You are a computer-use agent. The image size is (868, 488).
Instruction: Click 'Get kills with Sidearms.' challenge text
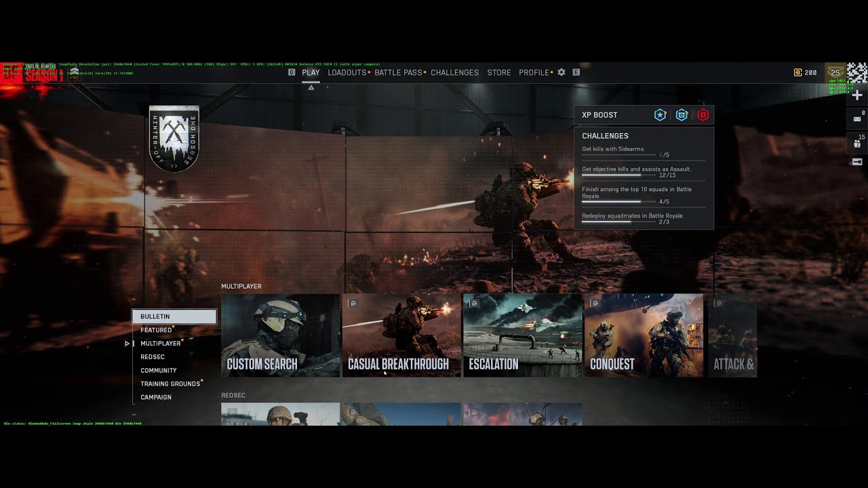pos(614,149)
